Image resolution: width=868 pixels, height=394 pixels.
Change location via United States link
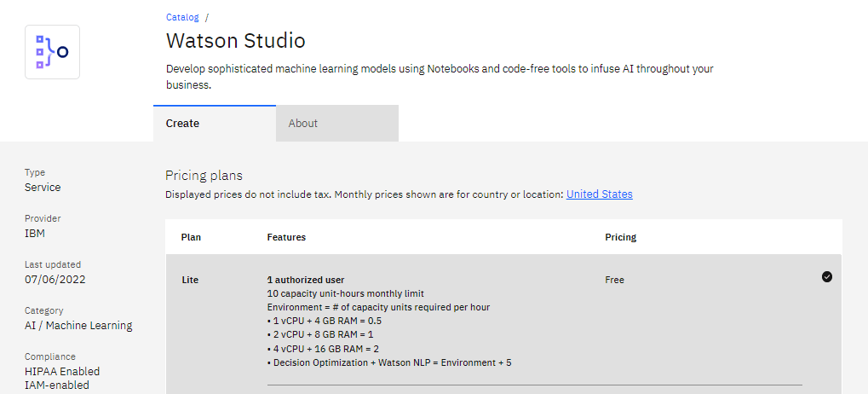tap(599, 194)
